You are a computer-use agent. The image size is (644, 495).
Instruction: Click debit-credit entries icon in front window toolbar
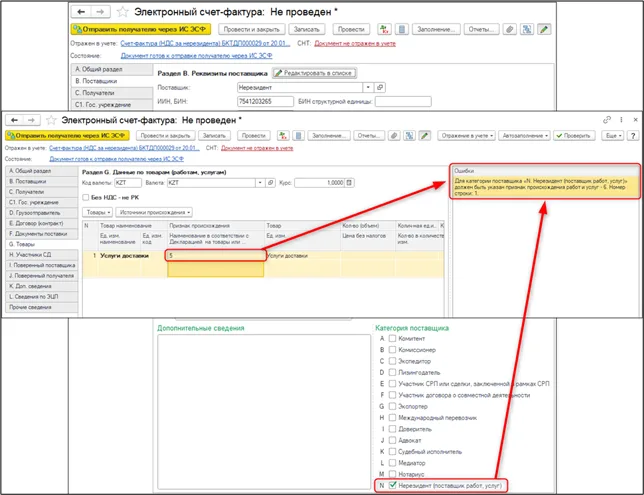tap(283, 136)
